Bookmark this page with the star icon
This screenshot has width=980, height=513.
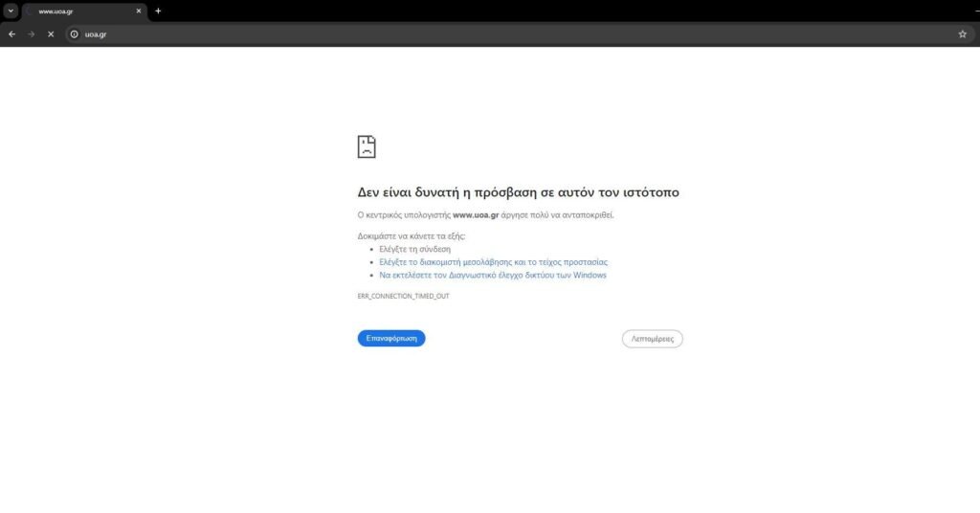pos(962,33)
